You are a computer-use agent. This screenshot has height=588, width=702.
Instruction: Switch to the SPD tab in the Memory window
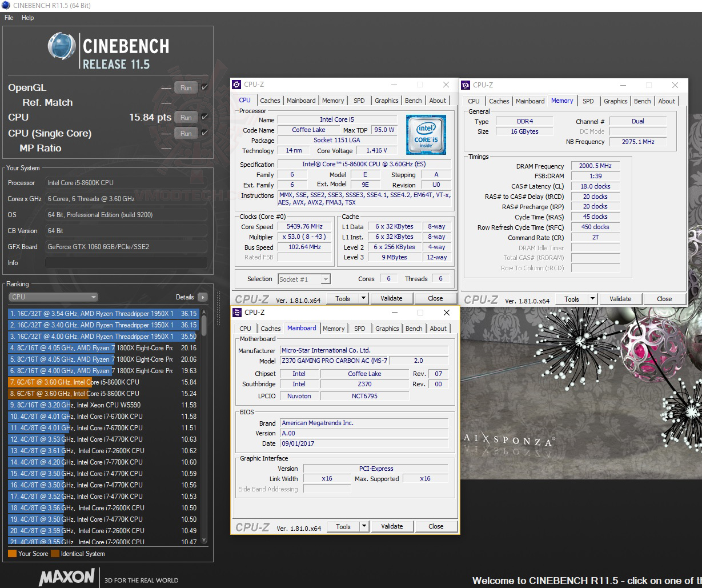[588, 101]
